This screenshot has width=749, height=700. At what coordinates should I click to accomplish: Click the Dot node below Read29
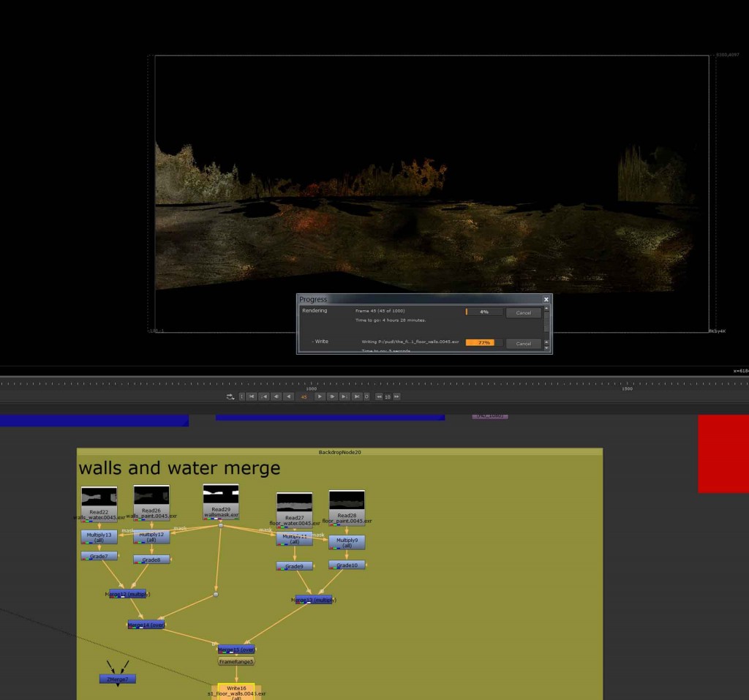click(221, 526)
